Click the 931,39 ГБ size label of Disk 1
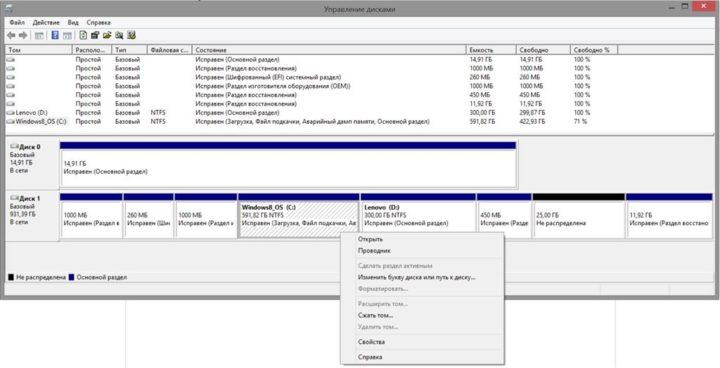Screen dimensions: 720x368 pos(22,214)
